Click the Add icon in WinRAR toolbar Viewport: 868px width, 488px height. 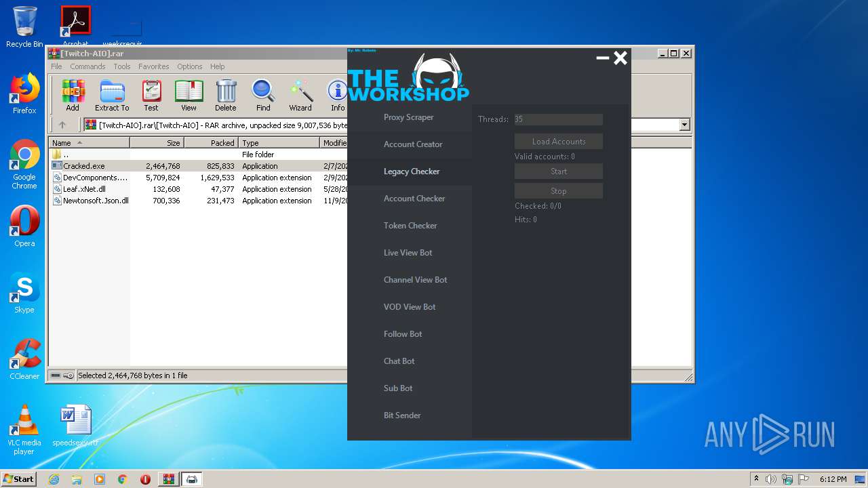[x=73, y=96]
